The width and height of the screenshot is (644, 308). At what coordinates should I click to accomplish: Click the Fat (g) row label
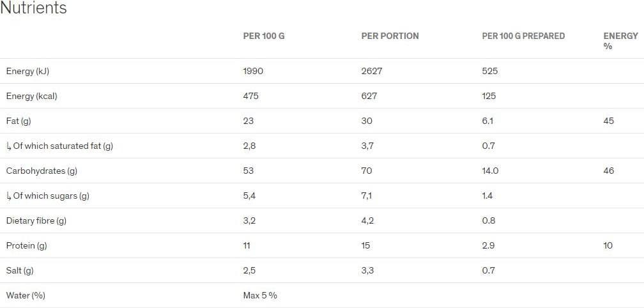tap(19, 121)
